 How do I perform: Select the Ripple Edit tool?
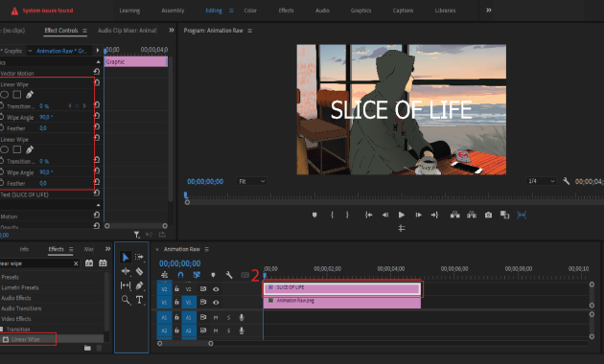click(126, 271)
